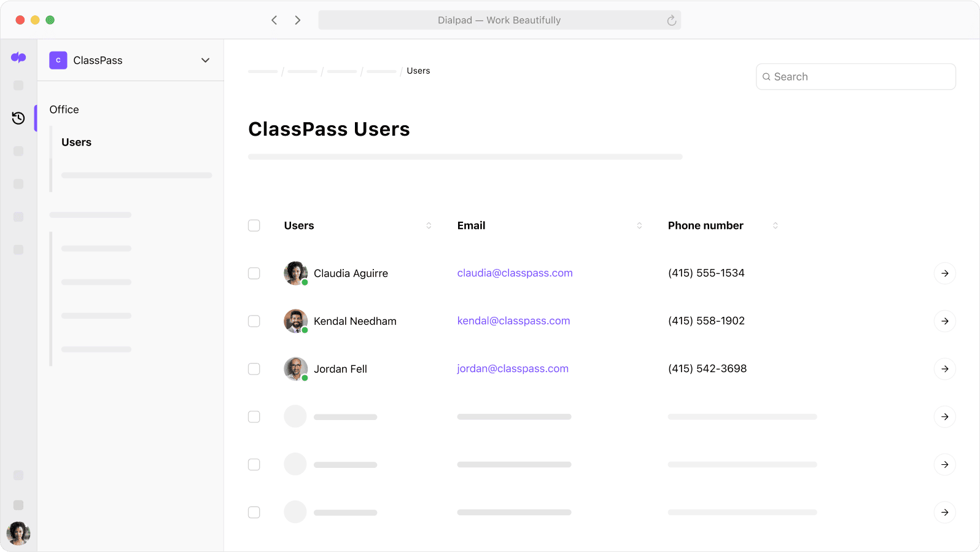Click the Email column header
Image resolution: width=980 pixels, height=552 pixels.
[x=471, y=225]
